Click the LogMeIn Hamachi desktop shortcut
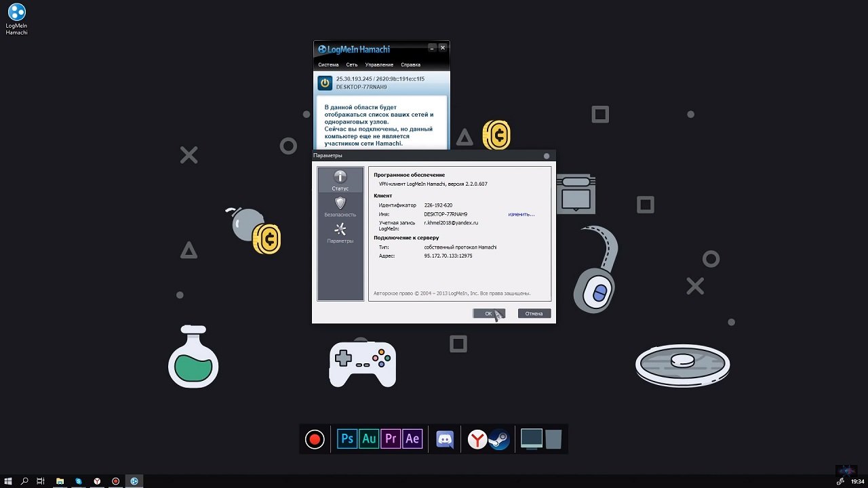The width and height of the screenshot is (868, 488). (16, 19)
